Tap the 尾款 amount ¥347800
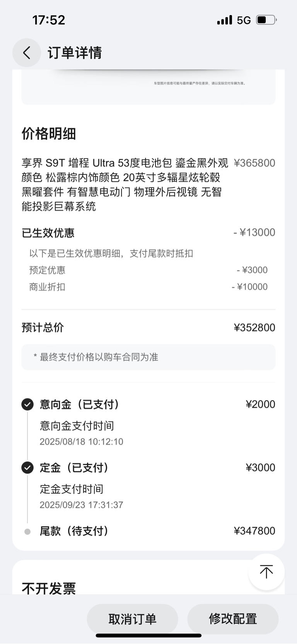The image size is (297, 644). [x=254, y=531]
